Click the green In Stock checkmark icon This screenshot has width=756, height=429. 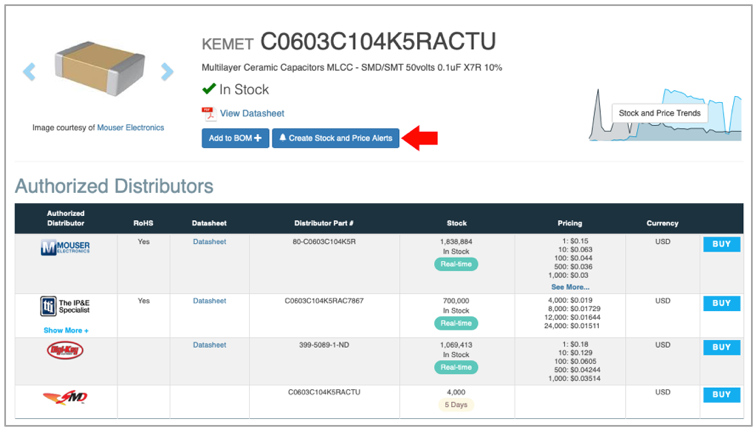tap(209, 89)
